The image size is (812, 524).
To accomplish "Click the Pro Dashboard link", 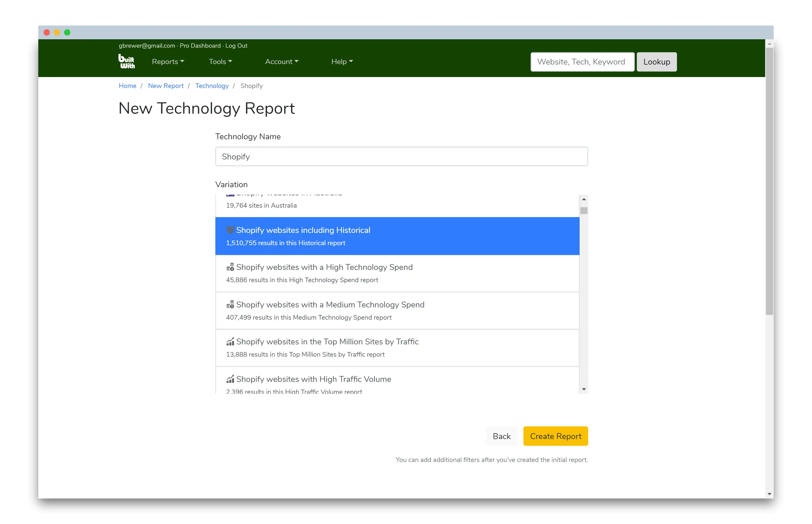I will click(x=200, y=46).
